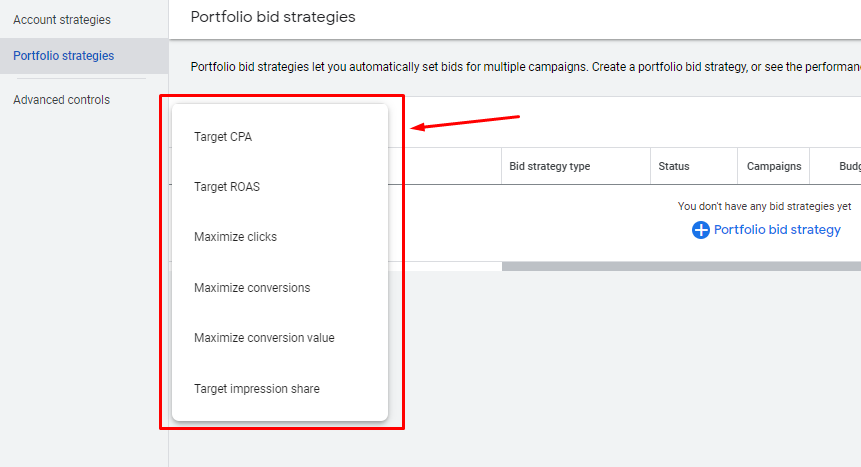The width and height of the screenshot is (861, 467).
Task: Pick Maximize clicks bid strategy
Action: pos(236,237)
